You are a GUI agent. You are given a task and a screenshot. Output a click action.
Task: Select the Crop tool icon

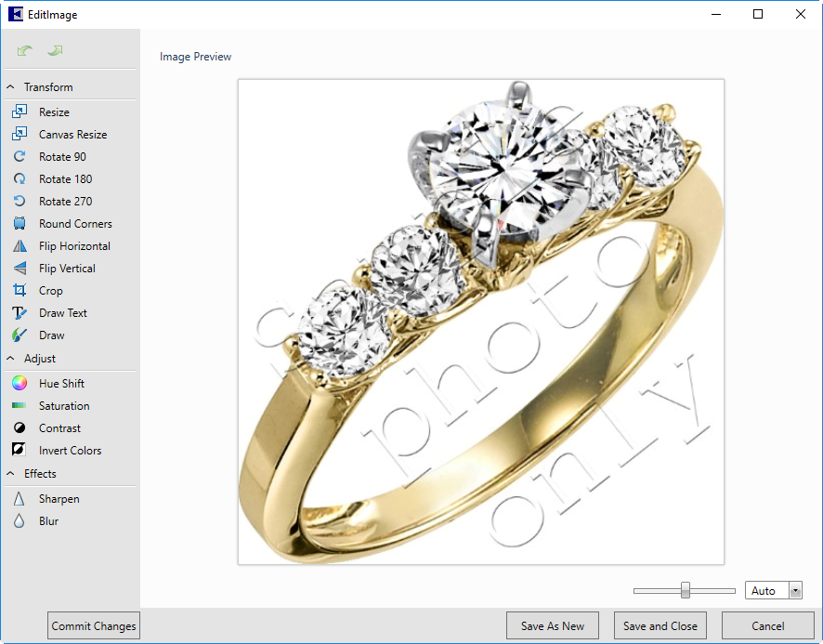(20, 291)
